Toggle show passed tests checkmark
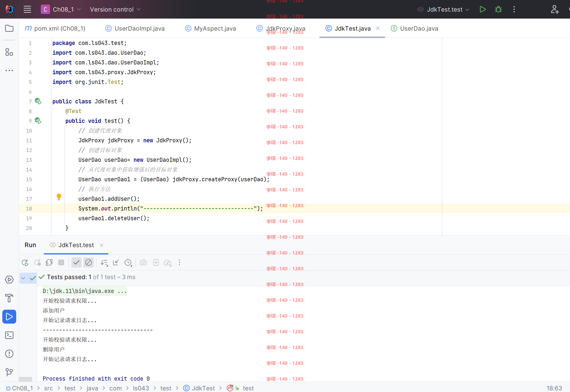The image size is (570, 392). click(x=76, y=263)
